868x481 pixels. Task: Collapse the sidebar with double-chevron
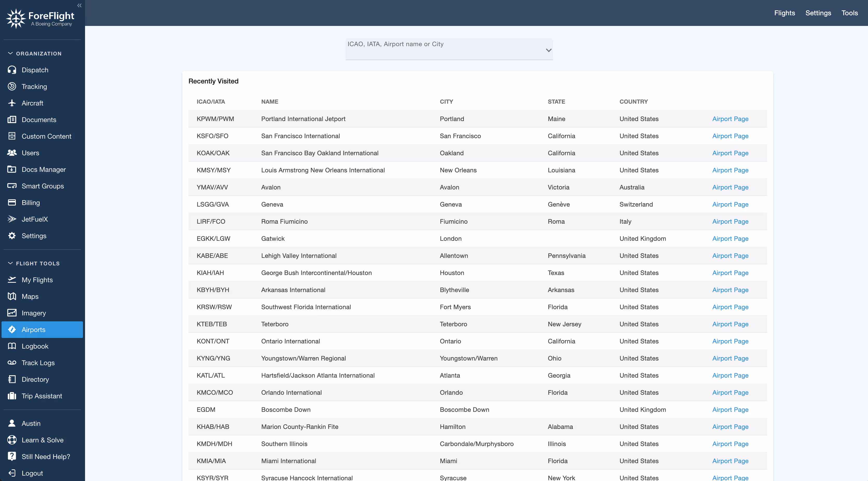(79, 5)
